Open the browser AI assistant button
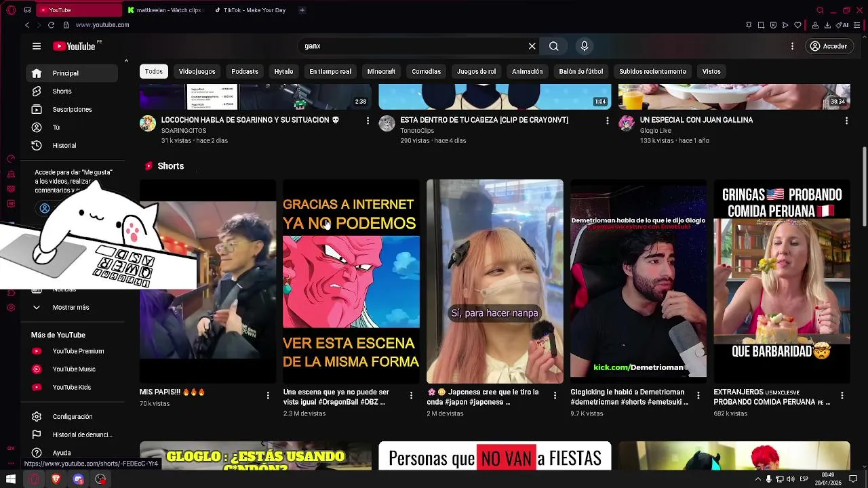The height and width of the screenshot is (488, 868). tap(844, 25)
